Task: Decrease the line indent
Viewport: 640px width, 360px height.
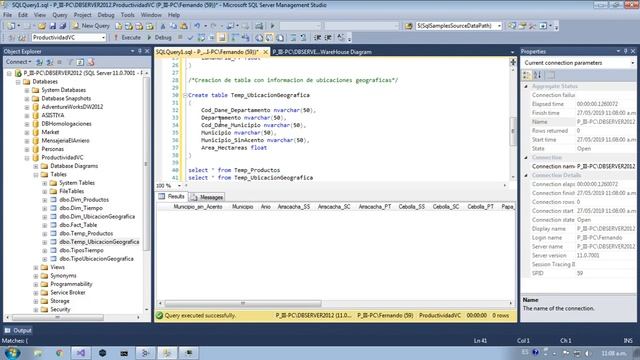Action: coord(317,38)
